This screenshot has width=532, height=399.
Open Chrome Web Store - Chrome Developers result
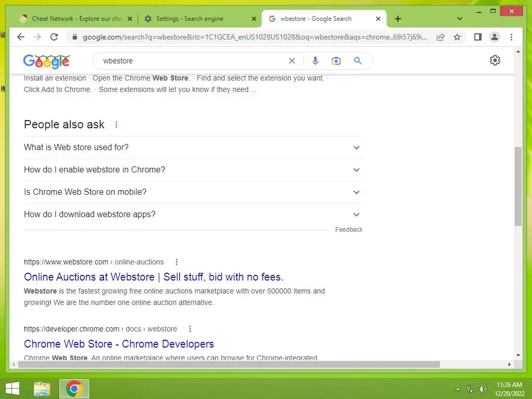click(x=119, y=344)
